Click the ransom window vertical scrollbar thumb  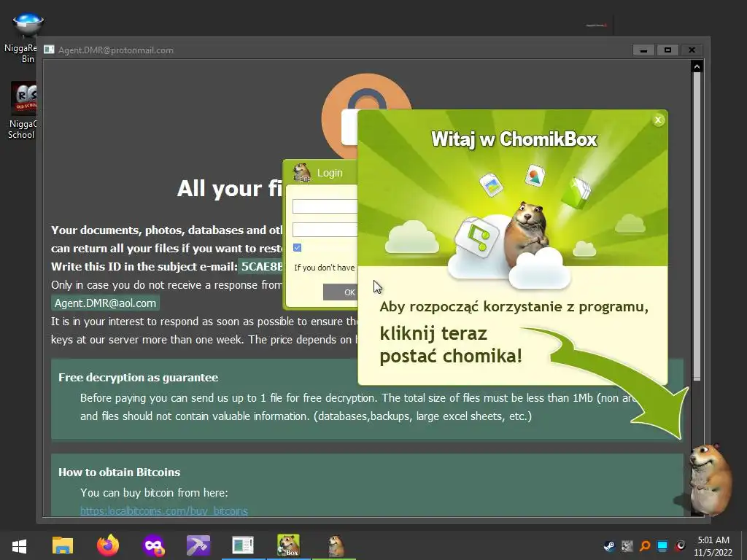697,226
